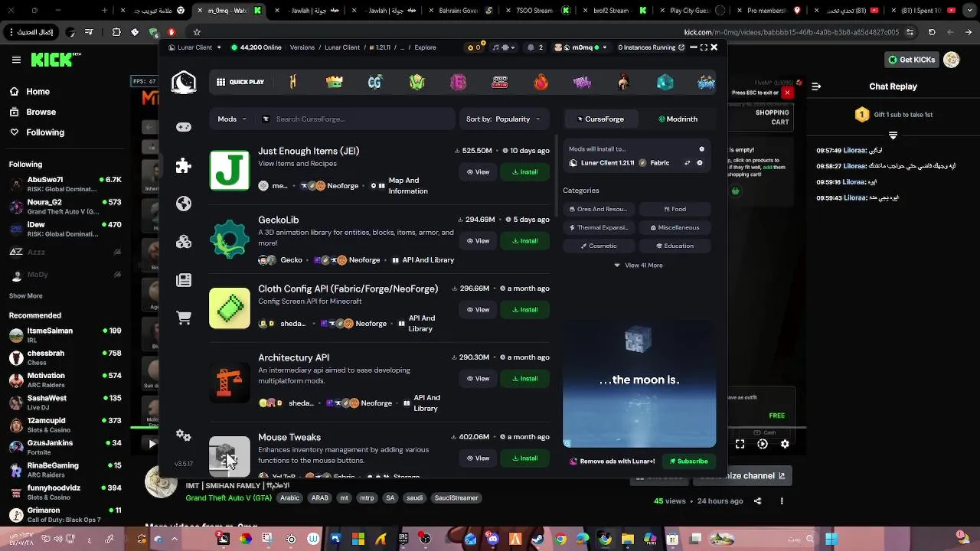
Task: Toggle the Modrinth mod source
Action: (x=678, y=119)
